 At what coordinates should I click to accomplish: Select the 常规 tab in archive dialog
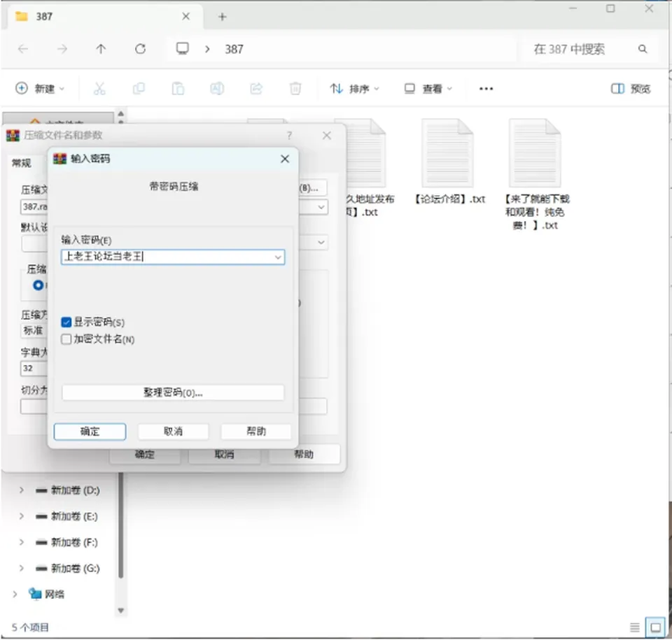[x=22, y=163]
